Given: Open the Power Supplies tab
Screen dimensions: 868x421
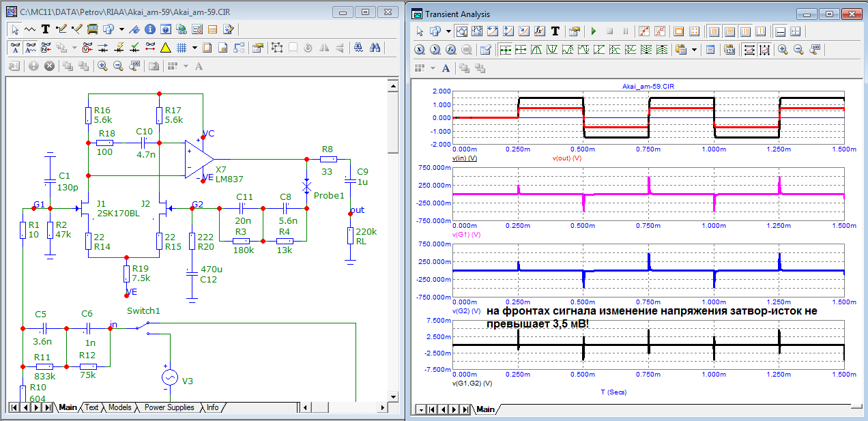Looking at the screenshot, I should pos(169,407).
